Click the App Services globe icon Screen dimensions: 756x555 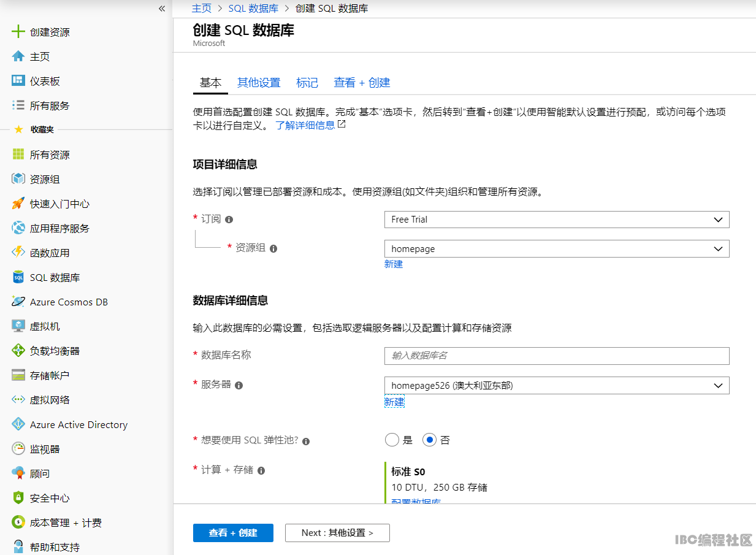coord(18,228)
